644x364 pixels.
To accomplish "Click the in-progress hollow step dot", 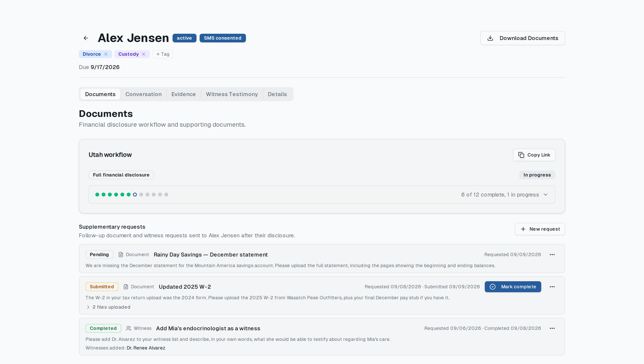I will tap(135, 195).
